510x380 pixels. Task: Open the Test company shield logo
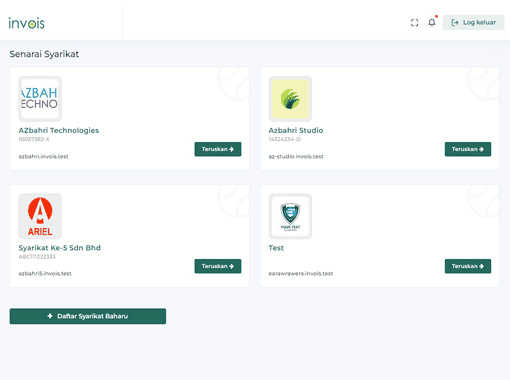tap(290, 216)
